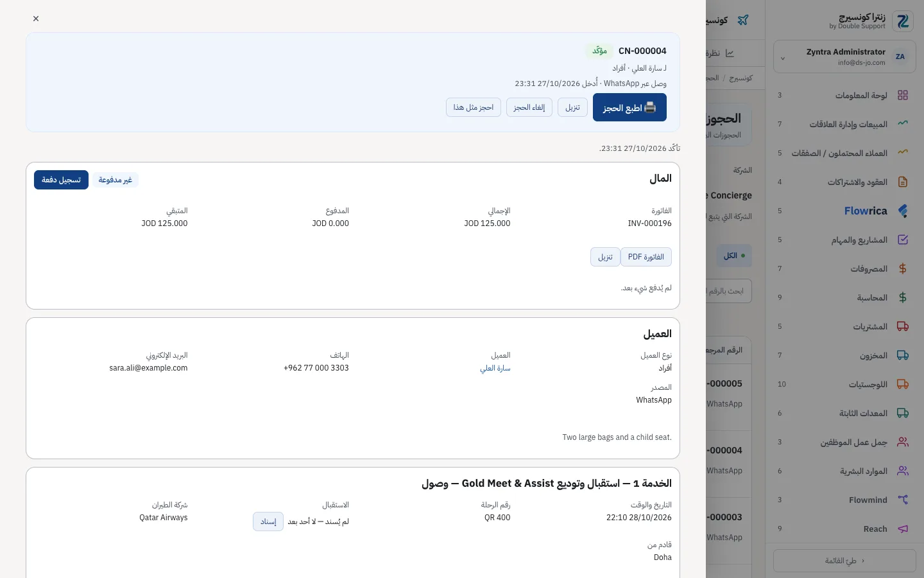Select the unpaid status badge 'غير مدفوعة'
The image size is (924, 578).
click(116, 180)
